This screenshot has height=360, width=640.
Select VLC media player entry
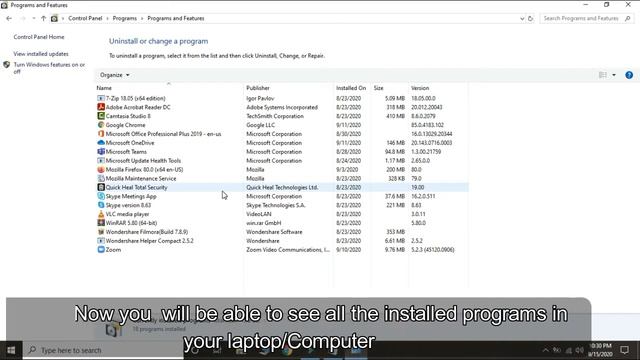pos(127,214)
